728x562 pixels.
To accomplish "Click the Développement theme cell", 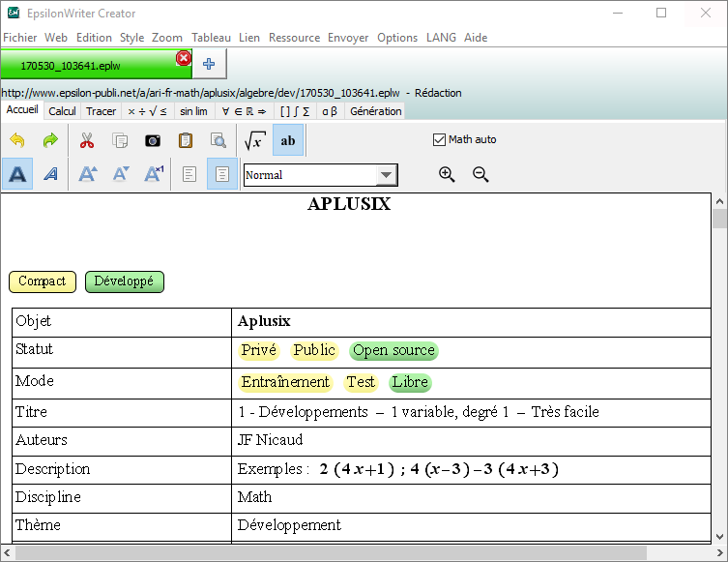I will pos(471,527).
